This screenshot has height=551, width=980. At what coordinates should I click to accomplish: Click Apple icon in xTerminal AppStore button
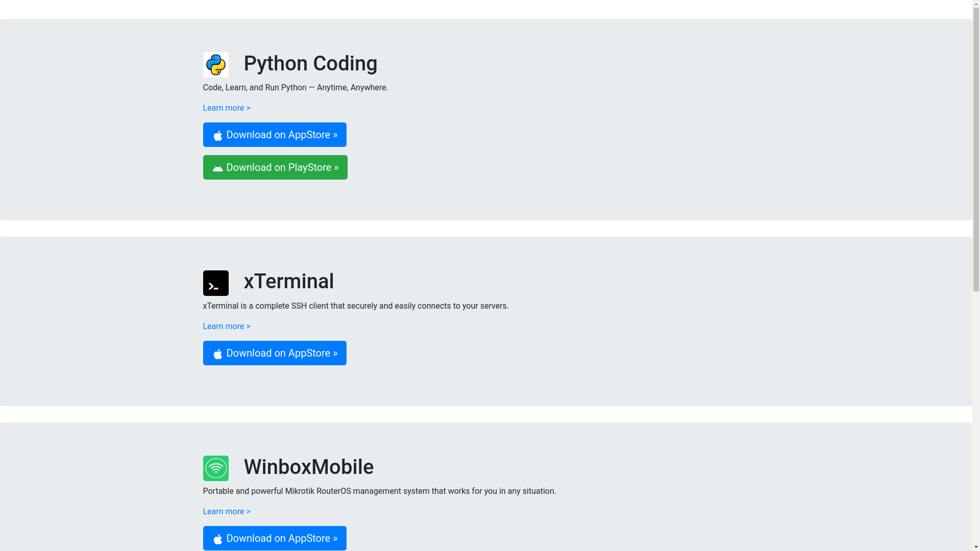[218, 354]
